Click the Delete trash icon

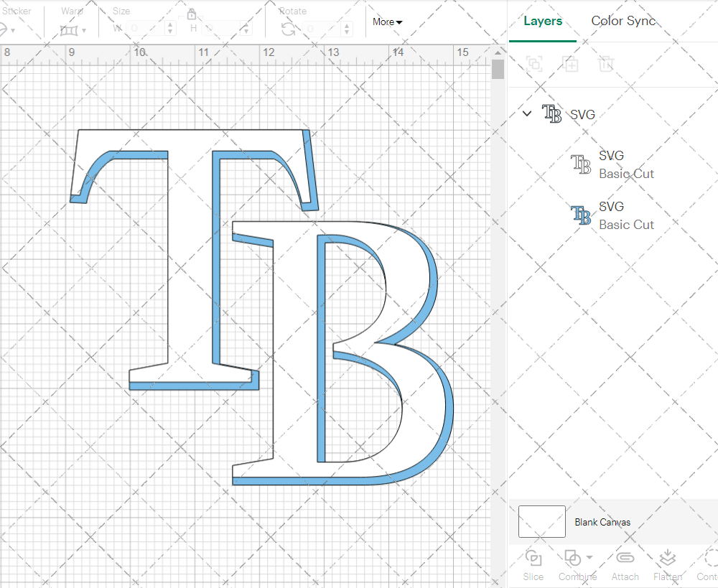point(606,64)
